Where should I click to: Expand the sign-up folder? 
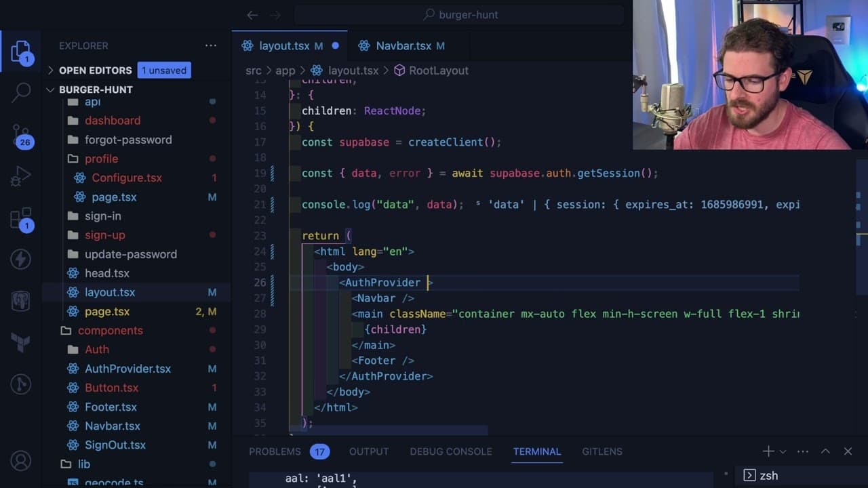104,235
